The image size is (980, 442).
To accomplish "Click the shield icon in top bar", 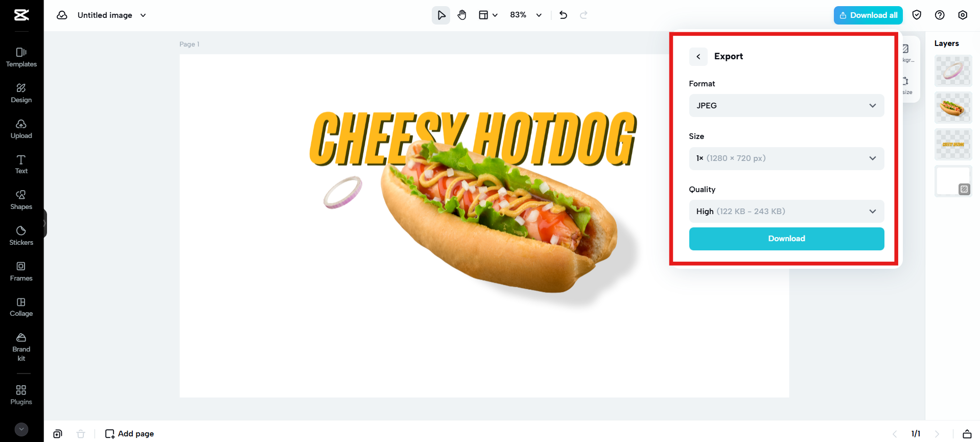I will point(917,15).
